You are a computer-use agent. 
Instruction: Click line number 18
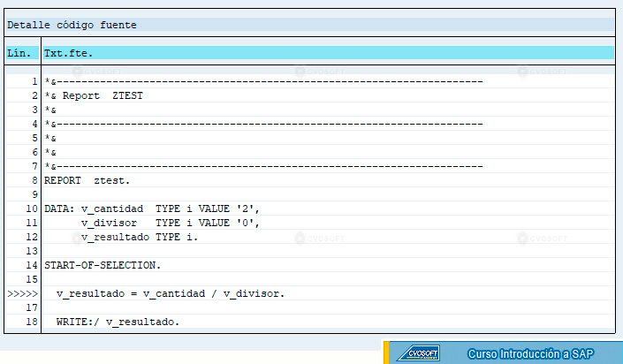32,322
